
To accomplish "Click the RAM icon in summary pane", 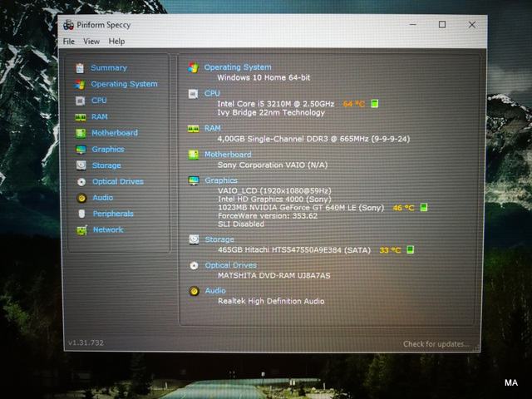I will pyautogui.click(x=194, y=129).
